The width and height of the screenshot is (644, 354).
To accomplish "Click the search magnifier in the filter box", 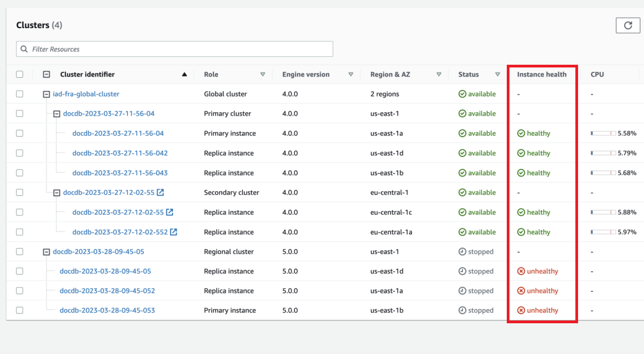I will [24, 49].
